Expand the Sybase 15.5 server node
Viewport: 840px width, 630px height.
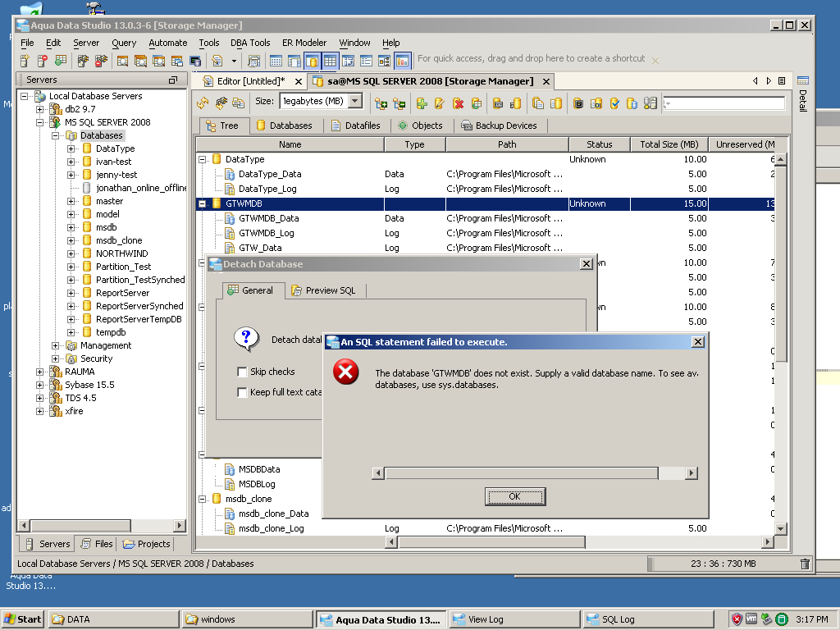click(39, 385)
